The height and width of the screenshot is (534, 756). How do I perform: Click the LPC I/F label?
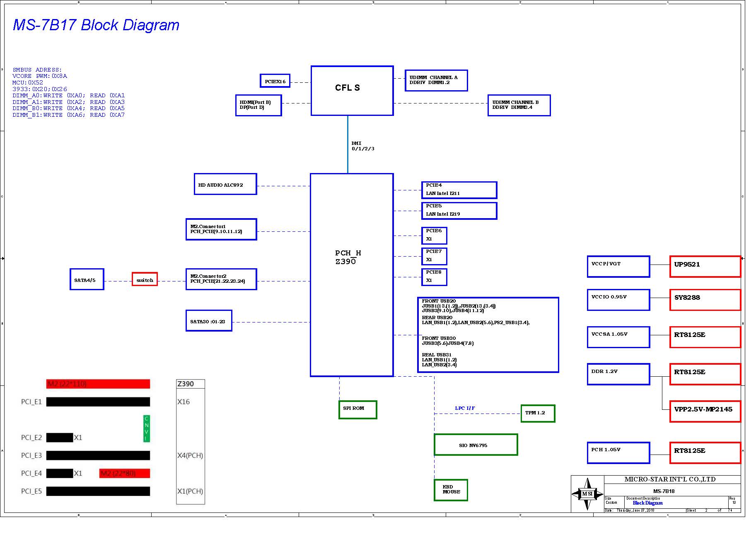pos(465,408)
